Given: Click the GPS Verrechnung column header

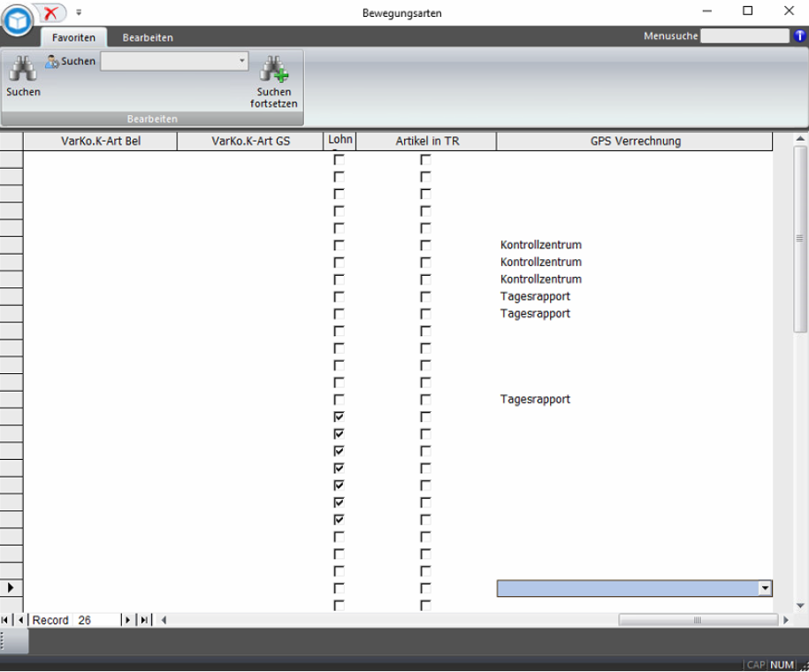Looking at the screenshot, I should pyautogui.click(x=634, y=141).
